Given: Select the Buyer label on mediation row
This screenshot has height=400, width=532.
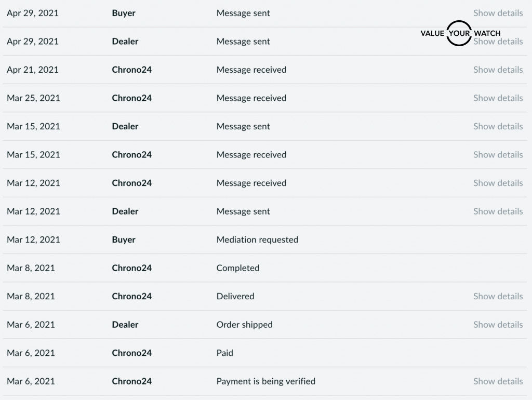Looking at the screenshot, I should pyautogui.click(x=124, y=239).
